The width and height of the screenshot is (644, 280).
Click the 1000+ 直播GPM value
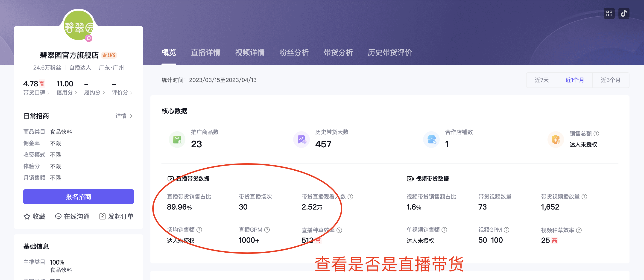click(249, 240)
